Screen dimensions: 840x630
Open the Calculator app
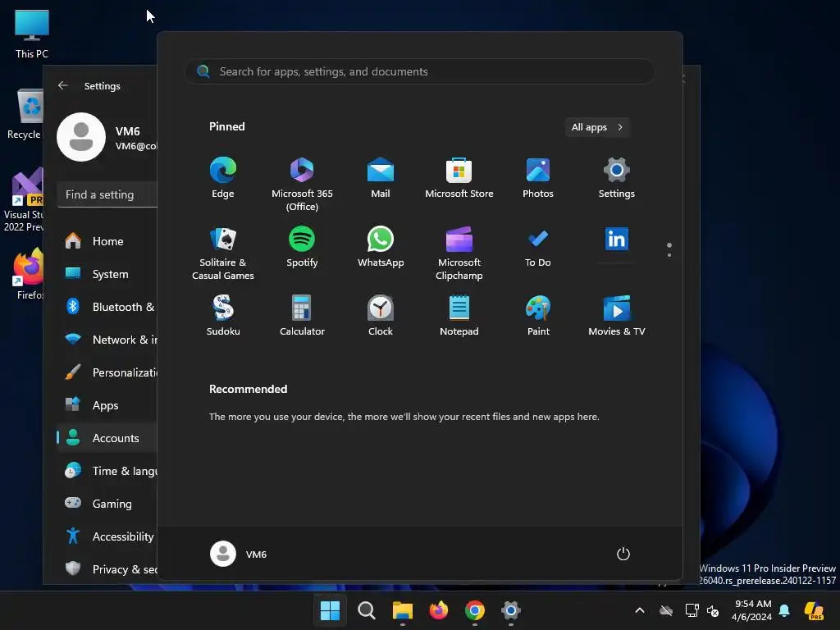(x=302, y=316)
